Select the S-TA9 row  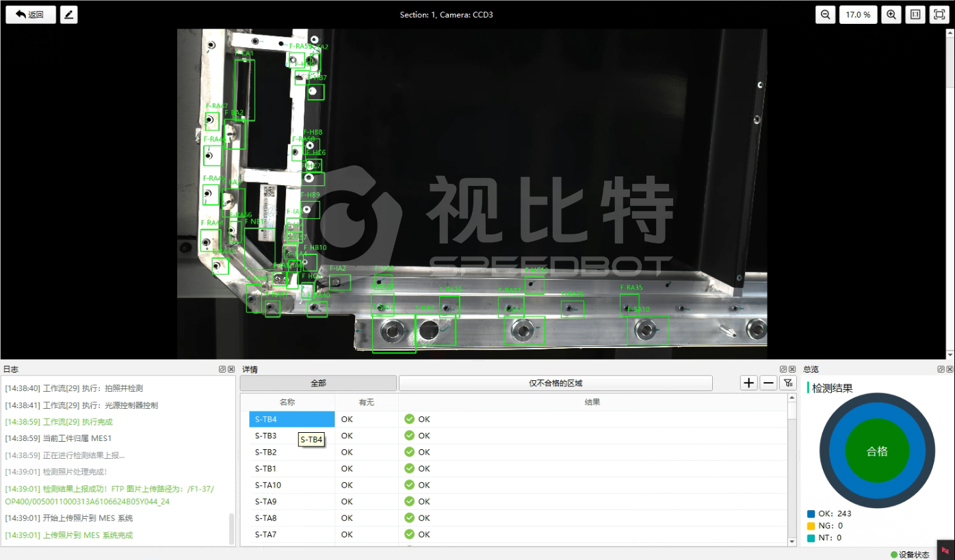tap(518, 501)
